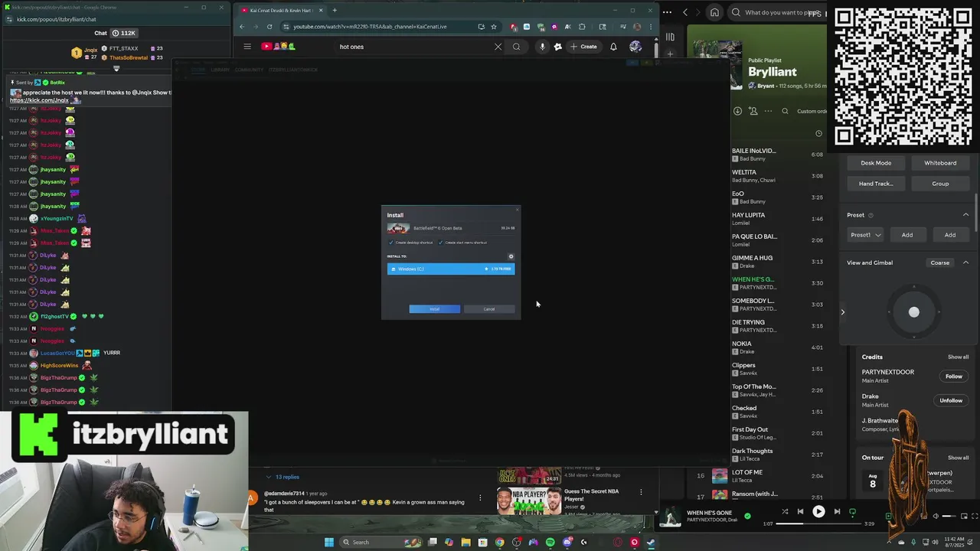Open Chrome extensions puzzle icon
This screenshot has height=551, width=980.
coord(582,27)
